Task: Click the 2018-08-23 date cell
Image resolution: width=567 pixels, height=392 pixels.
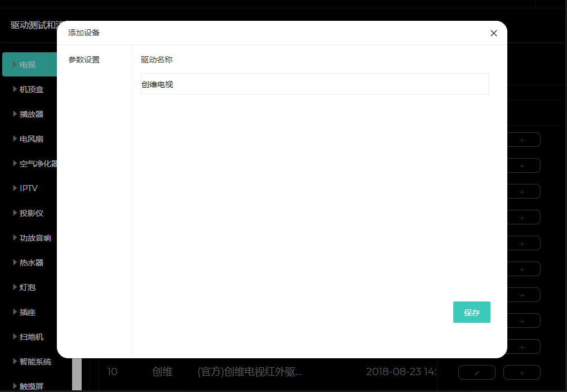Action: [401, 371]
